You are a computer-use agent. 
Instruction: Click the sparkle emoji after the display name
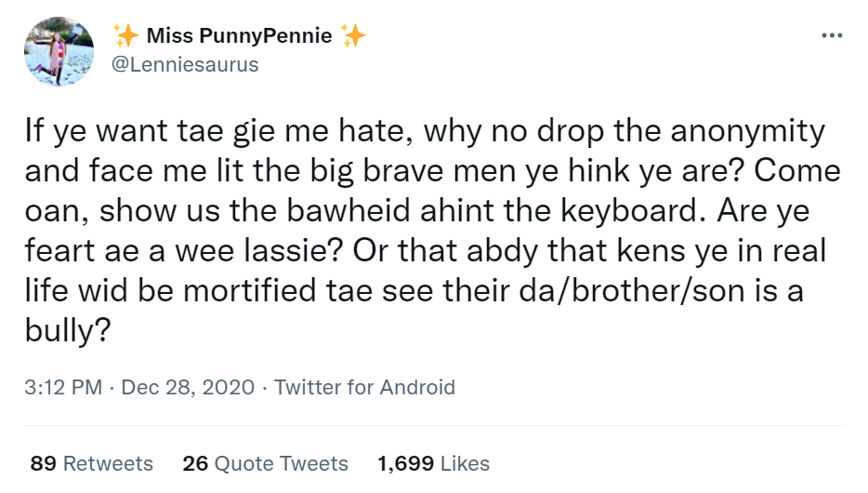pyautogui.click(x=352, y=36)
